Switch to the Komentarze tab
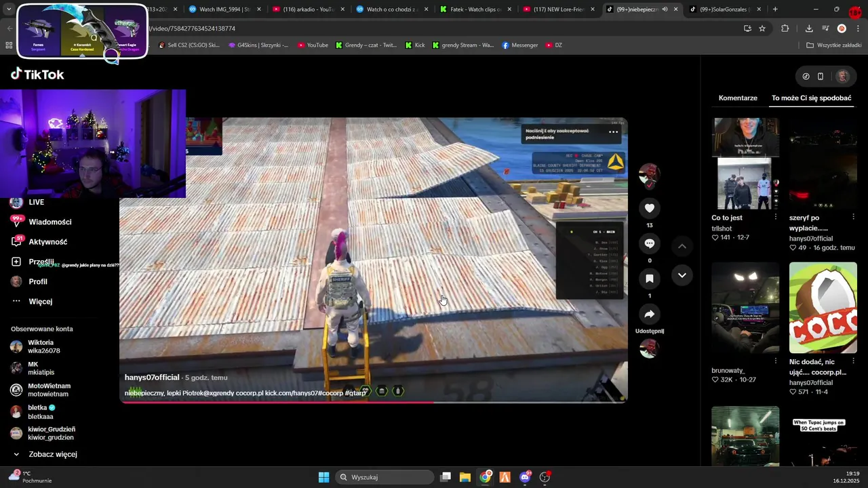Screen dimensions: 868x488 738,98
